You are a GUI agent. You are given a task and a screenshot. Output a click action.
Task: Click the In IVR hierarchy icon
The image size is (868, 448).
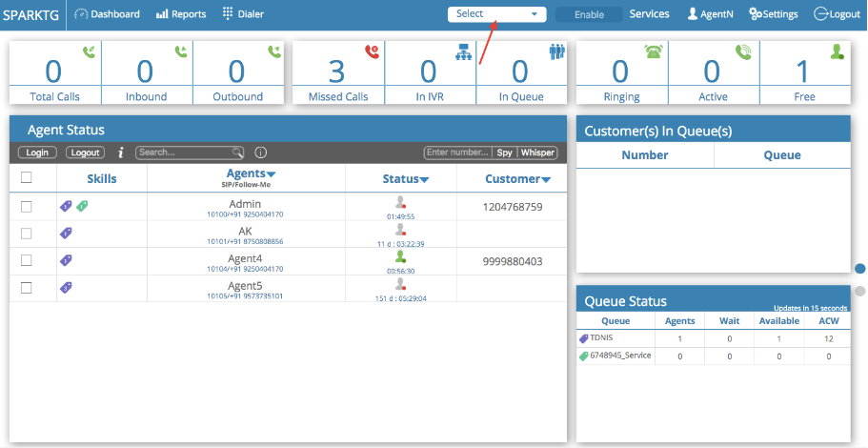tap(463, 52)
